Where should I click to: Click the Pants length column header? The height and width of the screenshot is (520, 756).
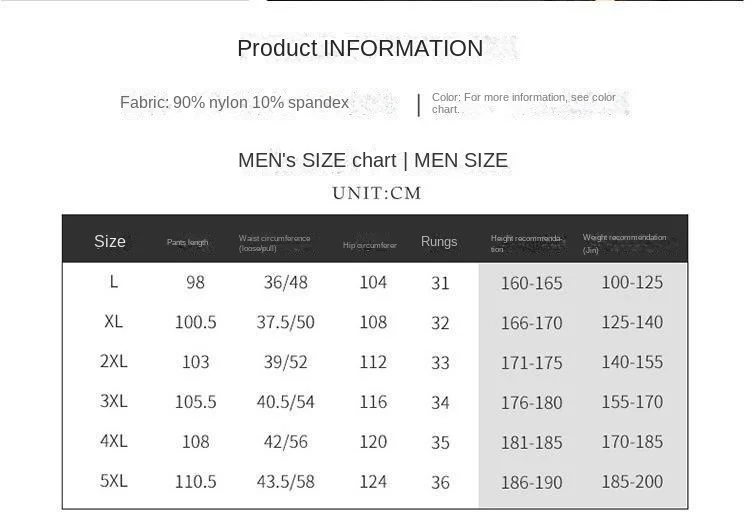pyautogui.click(x=187, y=242)
